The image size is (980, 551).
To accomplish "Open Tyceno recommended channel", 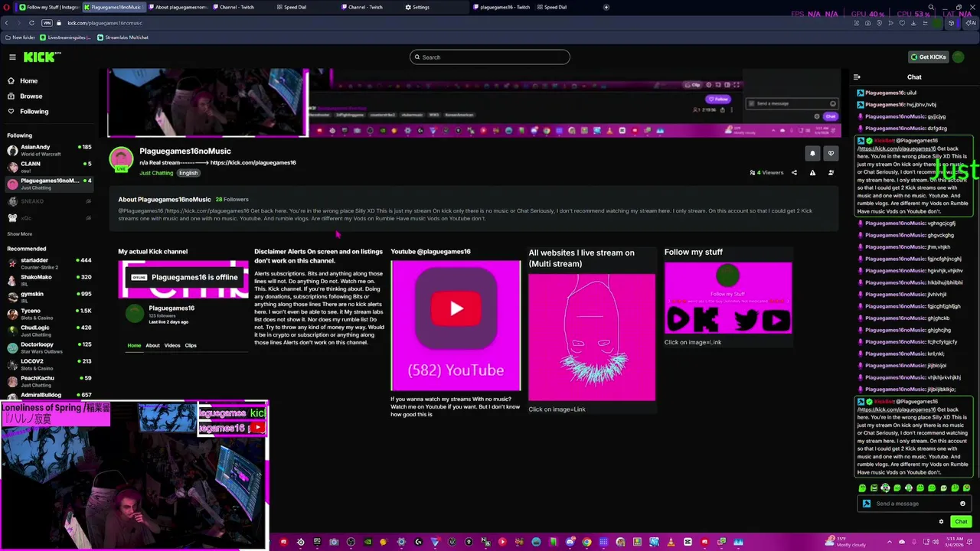I will pos(49,314).
